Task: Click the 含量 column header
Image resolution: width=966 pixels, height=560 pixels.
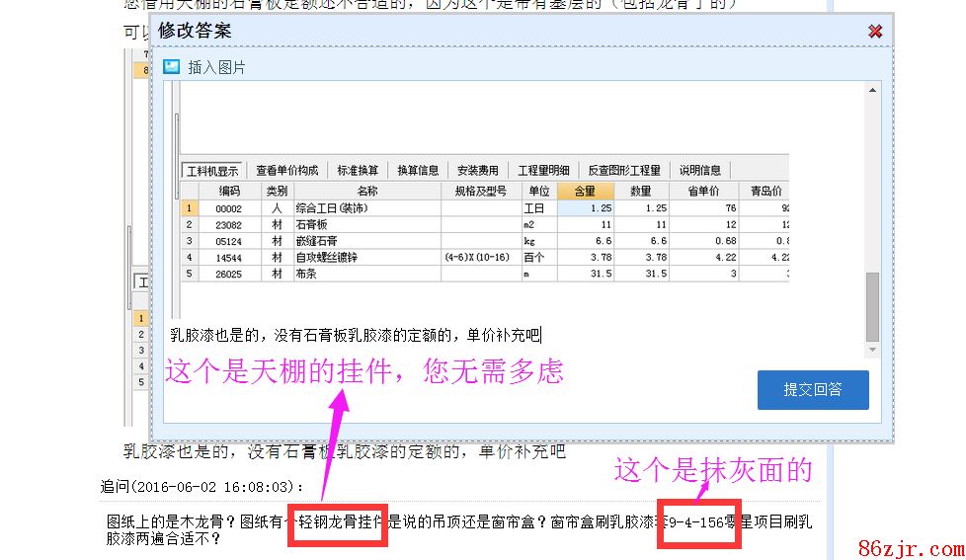Action: pos(586,191)
